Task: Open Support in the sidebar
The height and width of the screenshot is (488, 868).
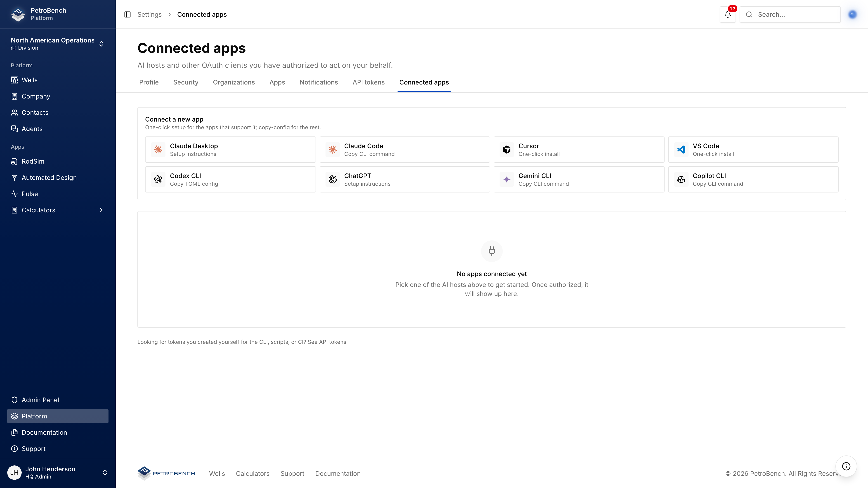Action: [x=58, y=449]
